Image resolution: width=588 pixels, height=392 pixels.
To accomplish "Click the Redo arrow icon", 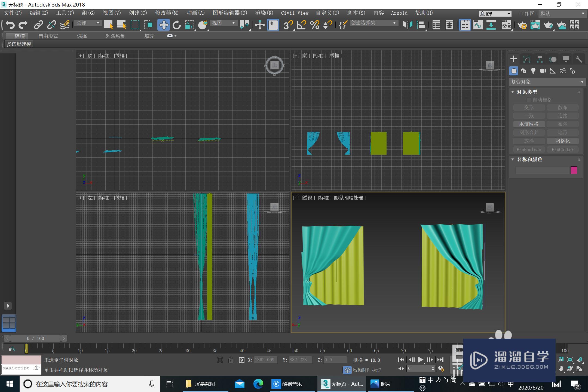I will pyautogui.click(x=23, y=25).
